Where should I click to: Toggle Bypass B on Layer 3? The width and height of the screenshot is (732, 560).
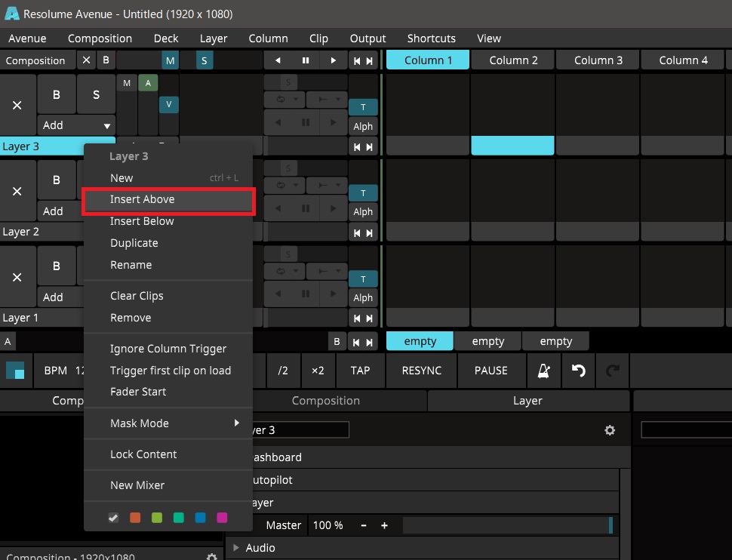coord(57,94)
